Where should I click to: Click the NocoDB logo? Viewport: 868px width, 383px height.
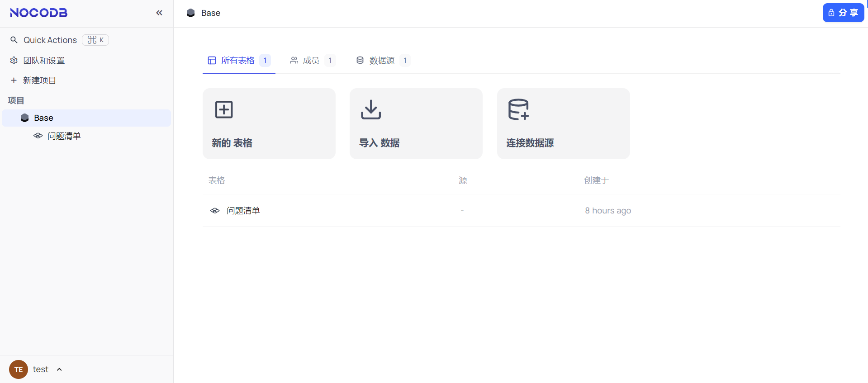pos(38,13)
